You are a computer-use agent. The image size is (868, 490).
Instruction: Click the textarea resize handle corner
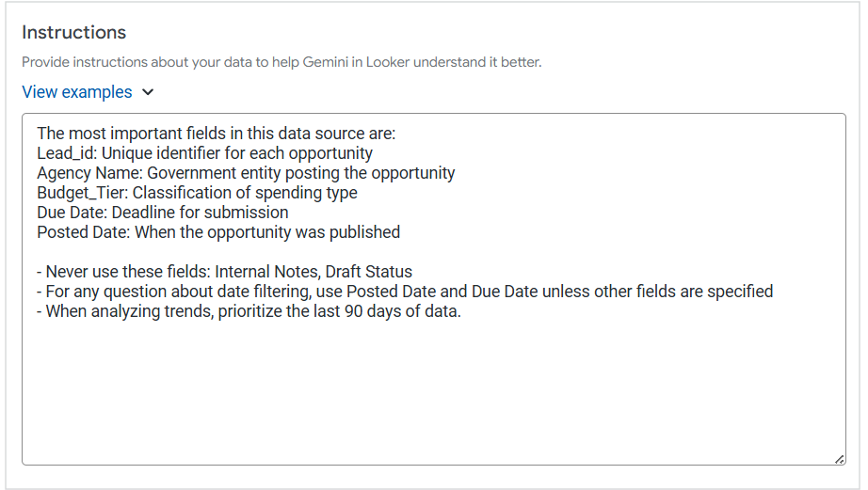pos(838,458)
